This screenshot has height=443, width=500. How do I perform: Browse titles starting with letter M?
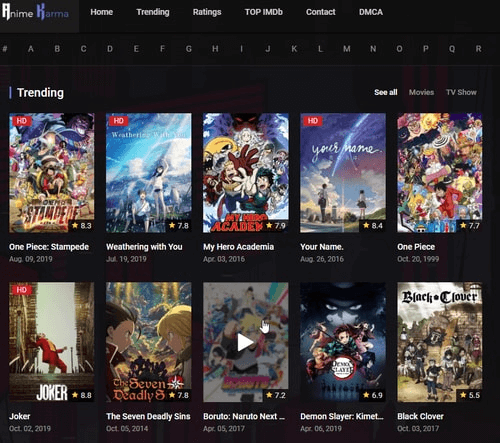(347, 49)
